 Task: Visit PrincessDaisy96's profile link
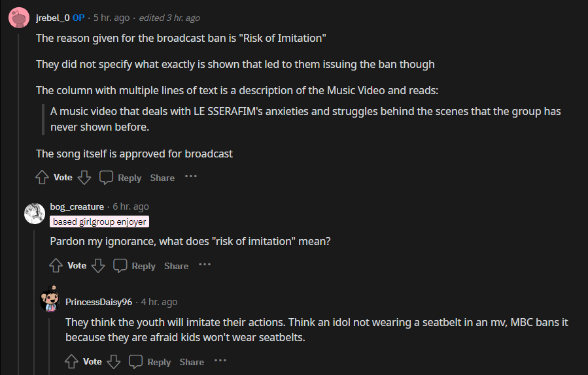[99, 302]
